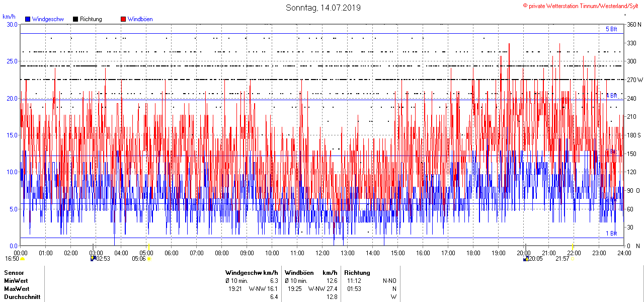This screenshot has width=644, height=302.
Task: Click the 'N-NO' direction value
Action: tap(389, 281)
